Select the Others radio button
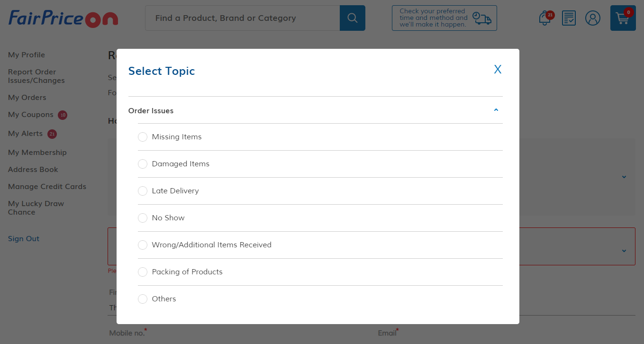 143,299
